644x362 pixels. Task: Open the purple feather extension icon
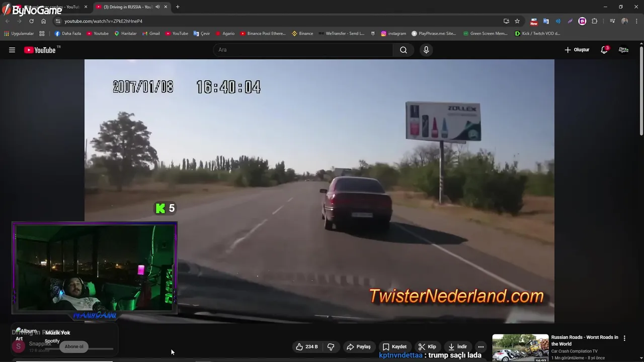(x=570, y=21)
